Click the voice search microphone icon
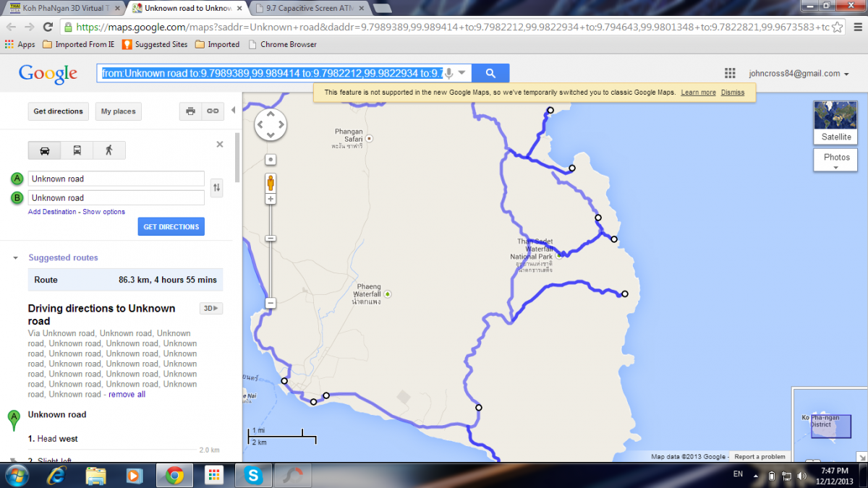This screenshot has height=488, width=868. (449, 73)
